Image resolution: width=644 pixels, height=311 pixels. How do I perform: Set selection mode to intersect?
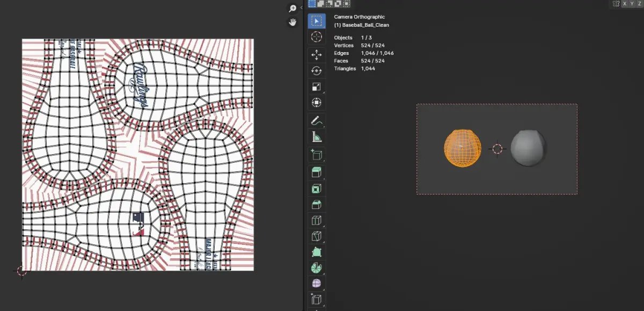pyautogui.click(x=346, y=4)
